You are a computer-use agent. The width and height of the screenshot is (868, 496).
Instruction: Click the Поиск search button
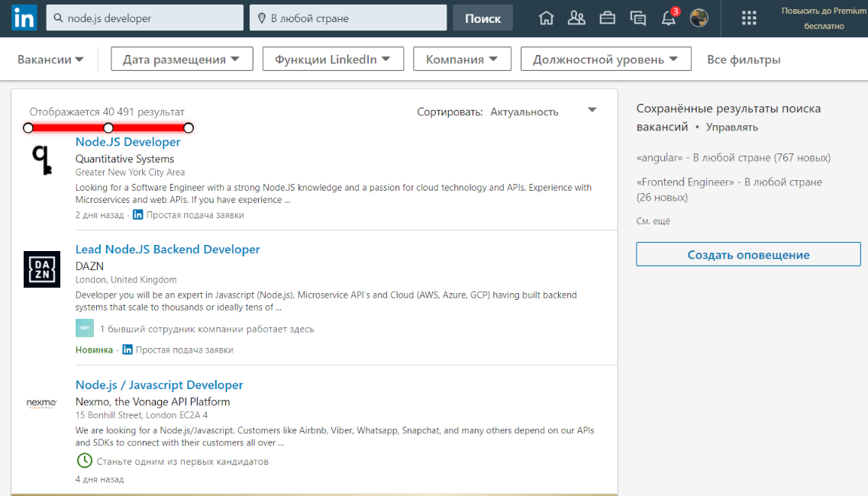click(482, 18)
